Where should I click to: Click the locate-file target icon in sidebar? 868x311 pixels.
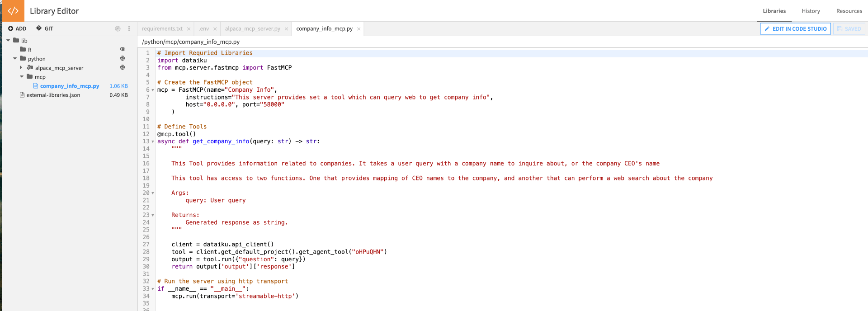(x=118, y=28)
